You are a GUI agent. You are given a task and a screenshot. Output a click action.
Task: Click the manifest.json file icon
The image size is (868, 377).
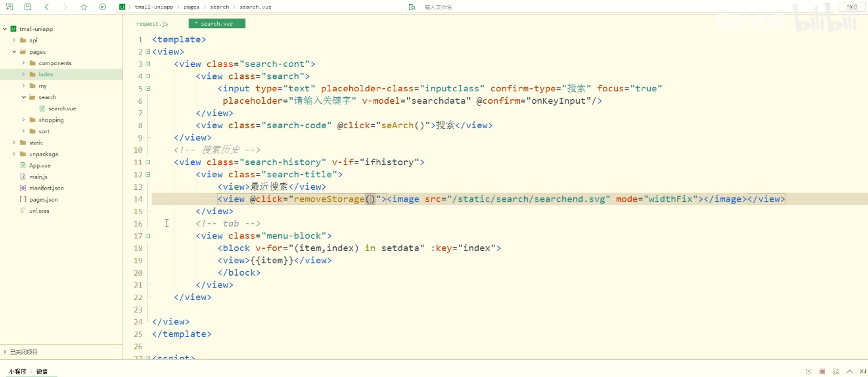coord(23,188)
